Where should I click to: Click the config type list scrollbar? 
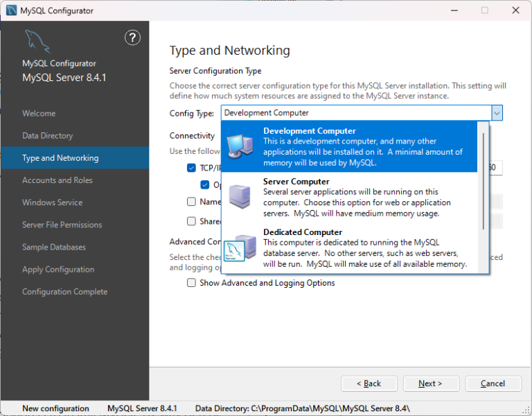point(483,182)
